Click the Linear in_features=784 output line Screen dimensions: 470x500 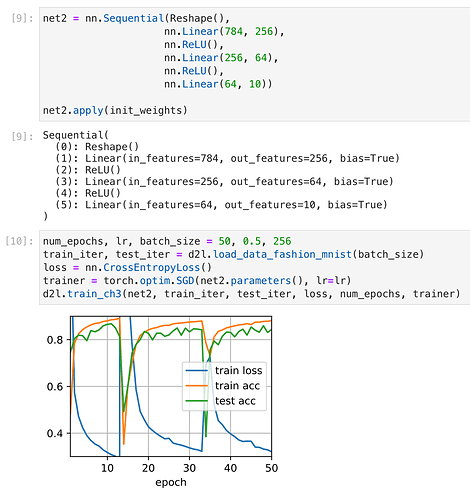pos(227,158)
